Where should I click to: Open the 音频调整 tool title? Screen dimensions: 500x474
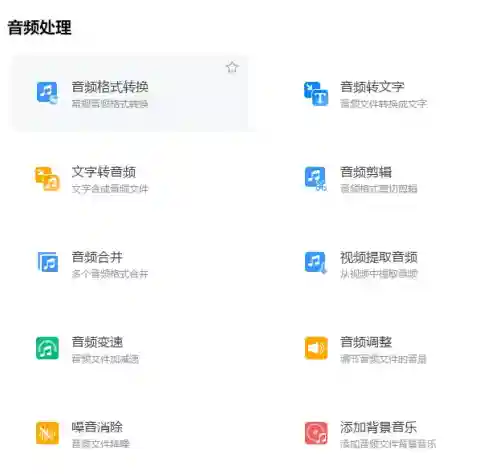tap(366, 342)
